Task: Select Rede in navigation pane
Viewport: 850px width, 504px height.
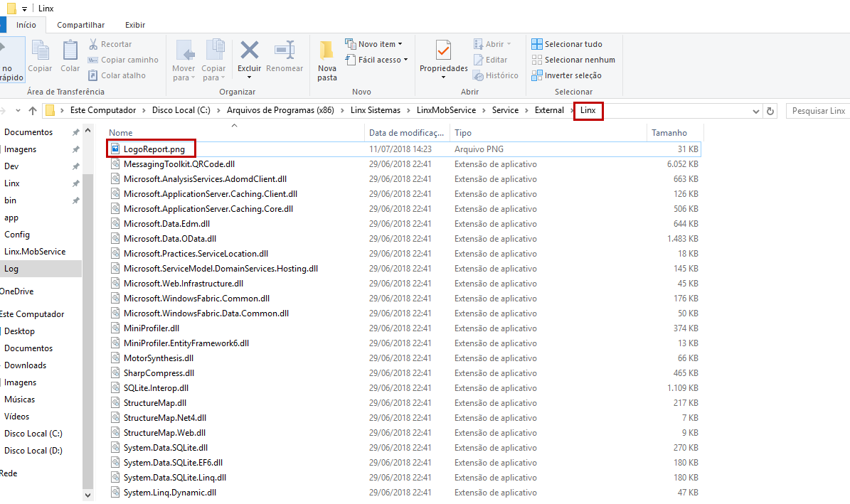Action: [x=9, y=473]
